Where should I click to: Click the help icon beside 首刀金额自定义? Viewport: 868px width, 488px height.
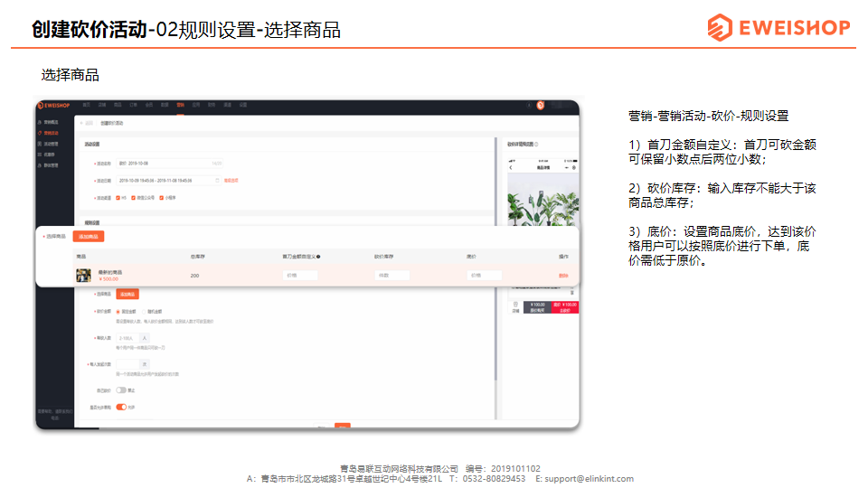(318, 257)
